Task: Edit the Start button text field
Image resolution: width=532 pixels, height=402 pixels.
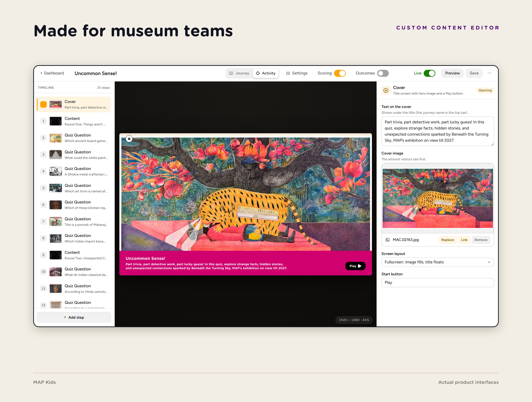Action: pyautogui.click(x=438, y=283)
